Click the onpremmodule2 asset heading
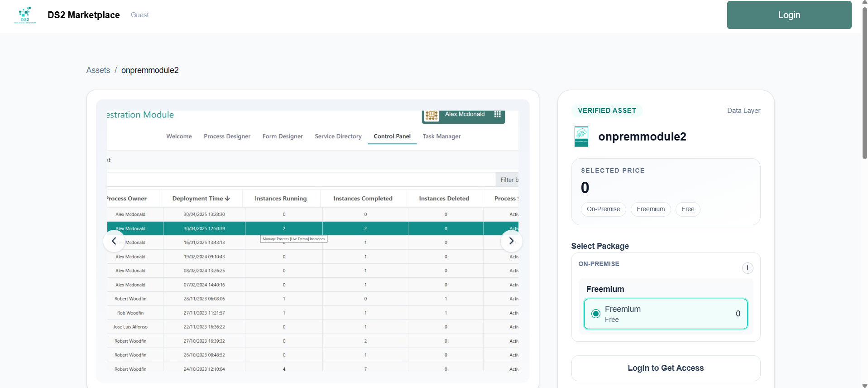Image resolution: width=868 pixels, height=388 pixels. (x=642, y=136)
